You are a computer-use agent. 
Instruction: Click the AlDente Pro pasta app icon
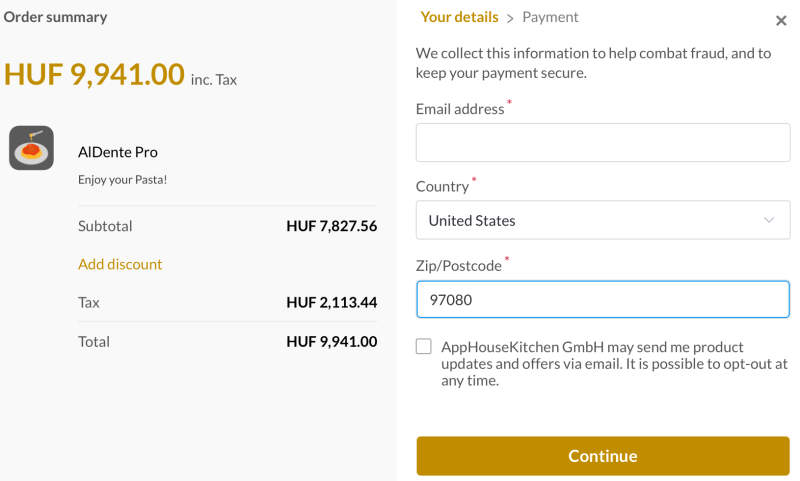[x=31, y=148]
